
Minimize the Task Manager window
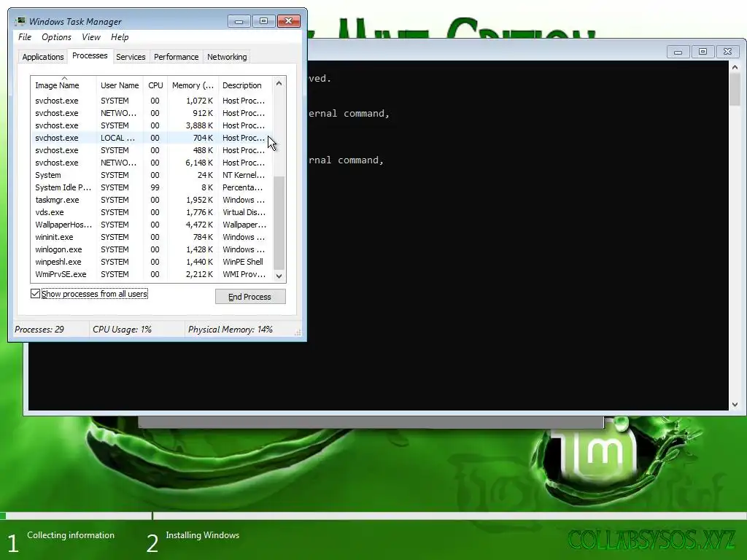click(239, 21)
